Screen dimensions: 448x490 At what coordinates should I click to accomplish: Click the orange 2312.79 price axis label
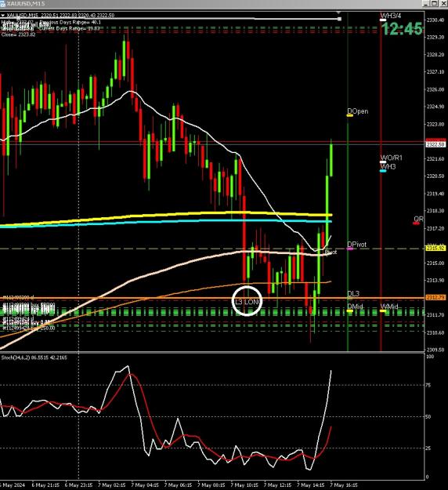coord(435,297)
